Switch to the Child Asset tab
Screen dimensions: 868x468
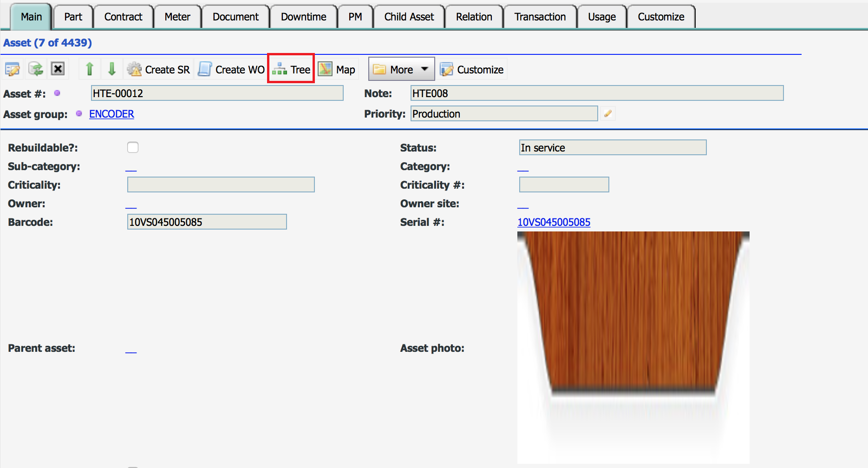click(409, 17)
